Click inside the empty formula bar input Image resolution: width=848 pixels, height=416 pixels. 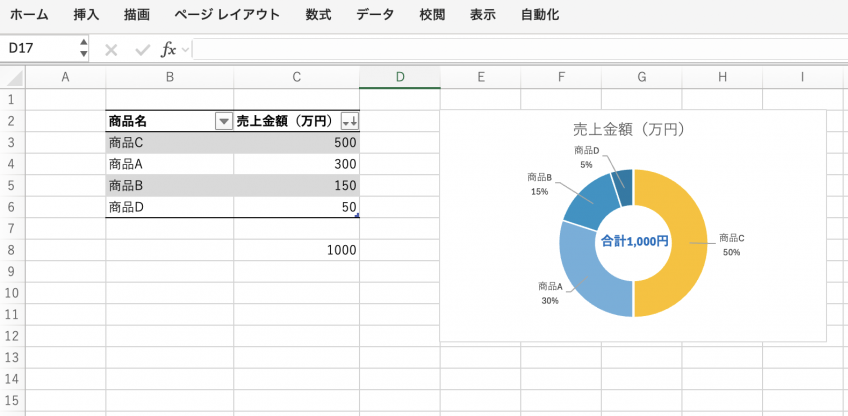500,49
